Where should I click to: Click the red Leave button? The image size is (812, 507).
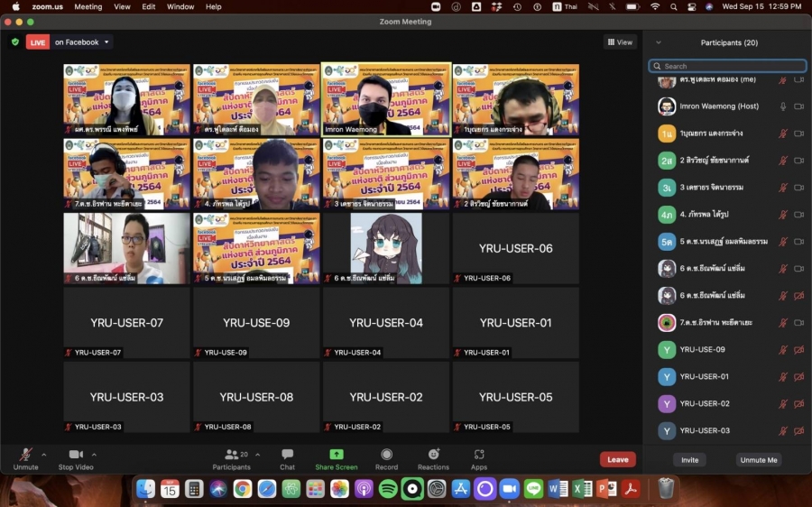617,459
